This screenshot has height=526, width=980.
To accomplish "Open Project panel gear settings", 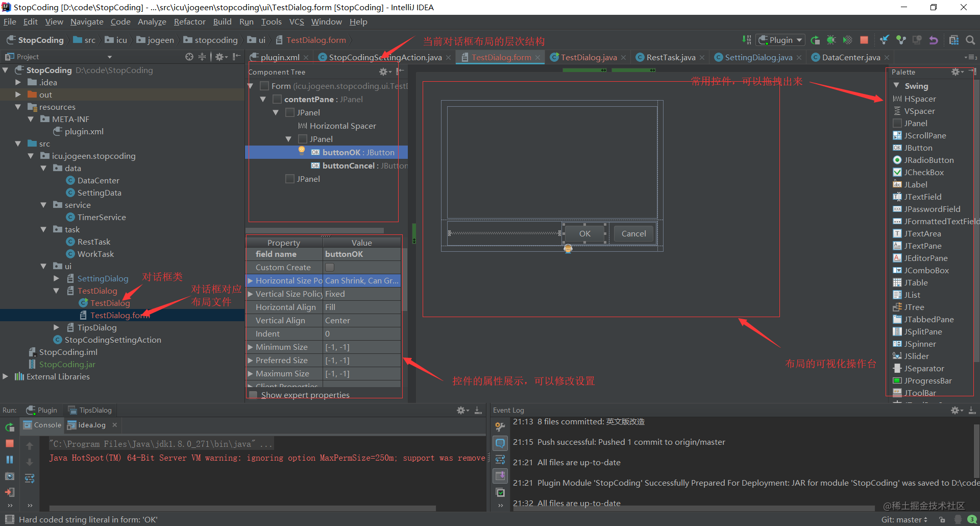I will [221, 57].
